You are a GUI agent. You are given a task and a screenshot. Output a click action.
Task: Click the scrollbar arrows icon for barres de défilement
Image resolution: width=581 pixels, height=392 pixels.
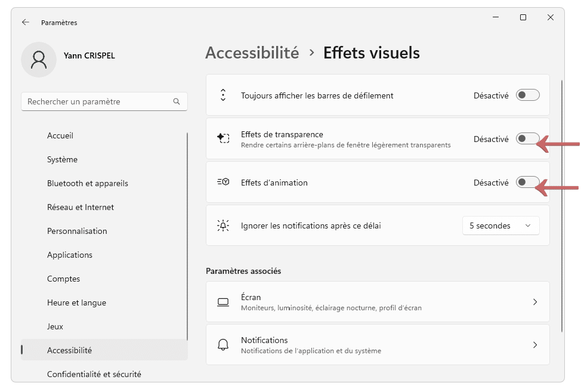[x=223, y=95]
